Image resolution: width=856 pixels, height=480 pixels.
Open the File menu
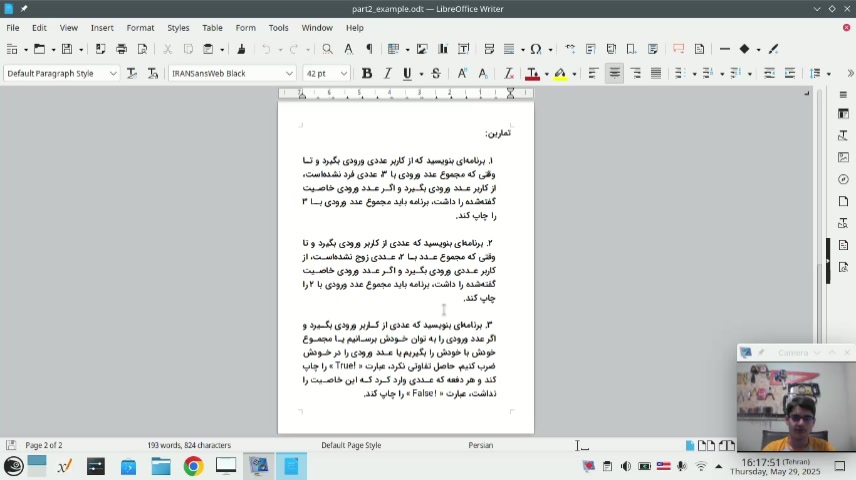click(x=13, y=28)
